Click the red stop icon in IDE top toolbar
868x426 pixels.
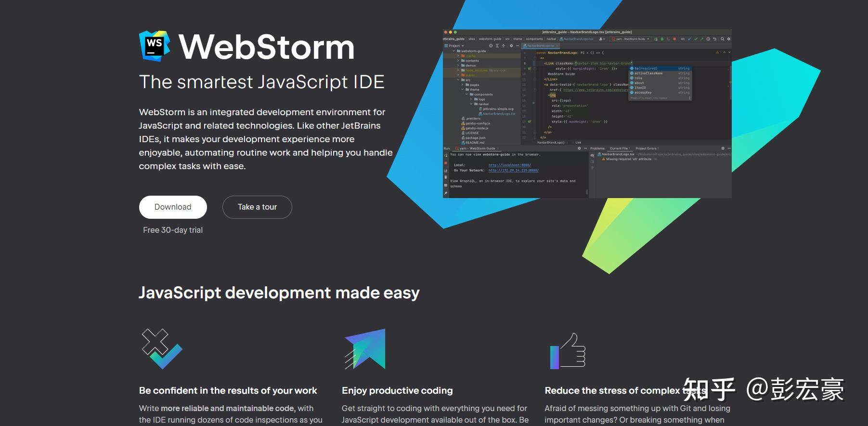pos(674,39)
